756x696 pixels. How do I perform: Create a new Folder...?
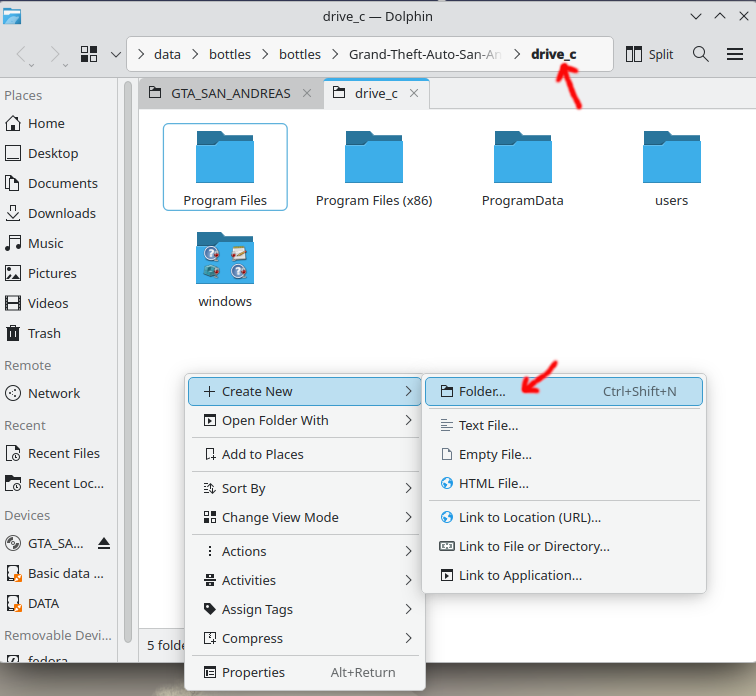[x=564, y=391]
